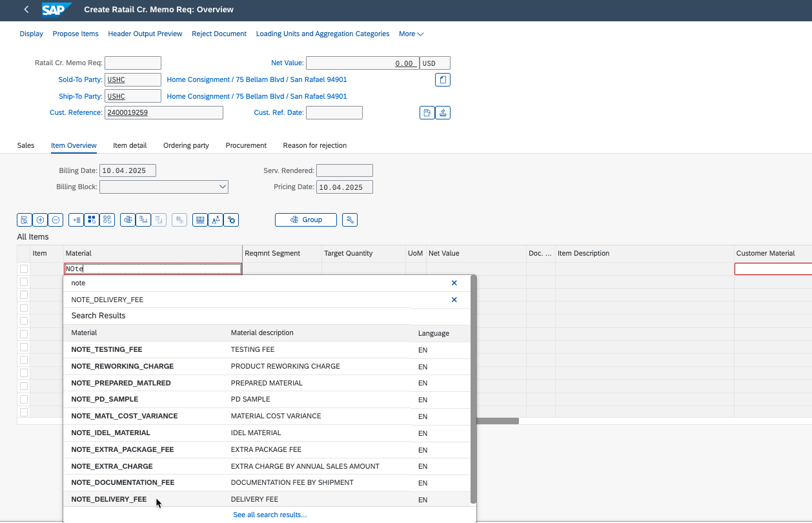Click the Group button
The width and height of the screenshot is (812, 523).
306,220
